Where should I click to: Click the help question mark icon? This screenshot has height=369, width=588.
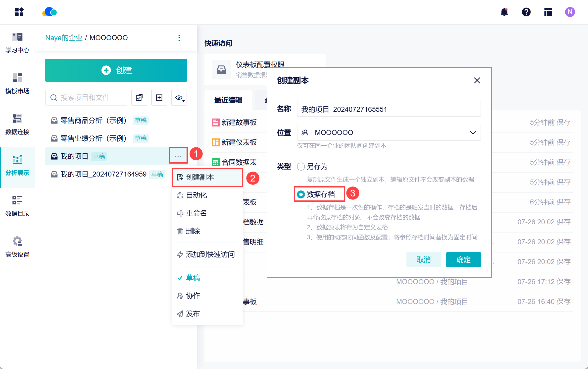[x=526, y=12]
